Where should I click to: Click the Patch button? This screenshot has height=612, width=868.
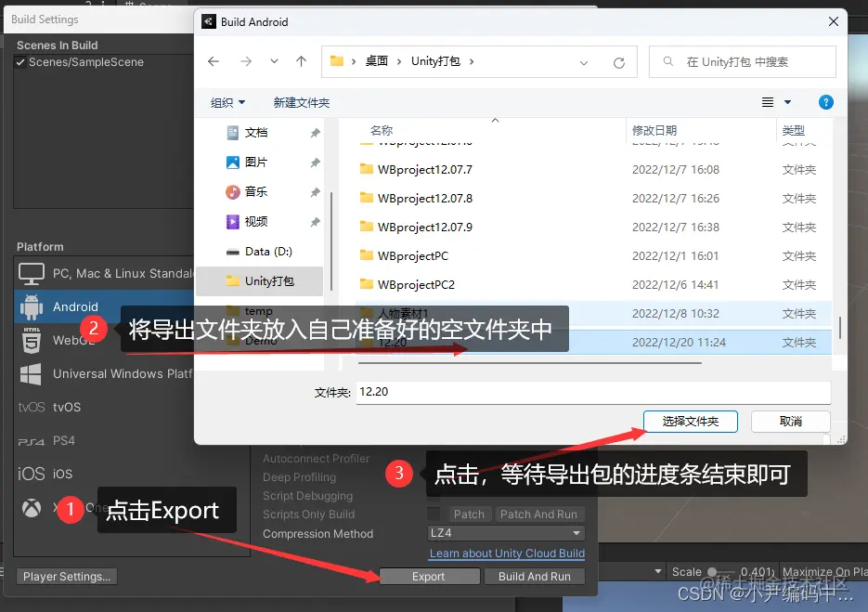(x=469, y=514)
